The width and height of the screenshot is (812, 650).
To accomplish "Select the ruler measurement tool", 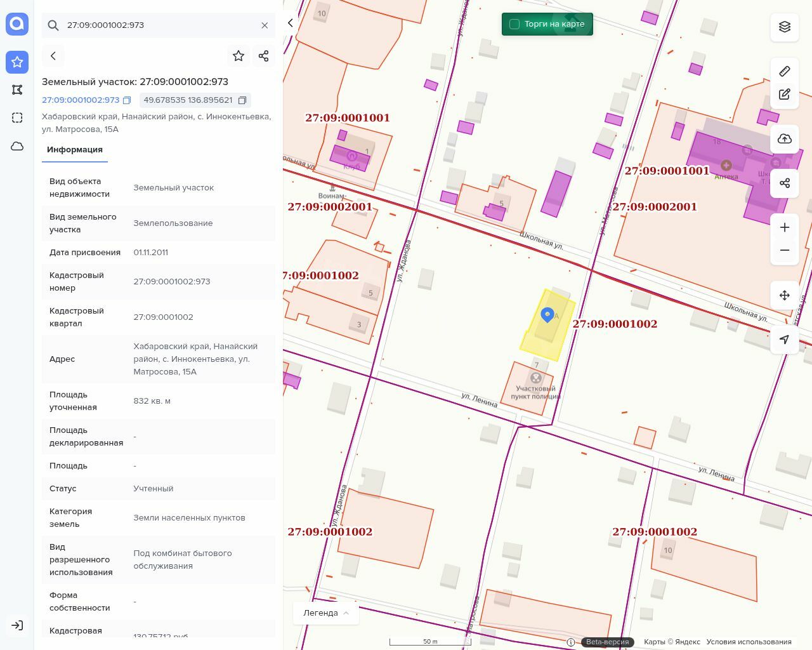I will point(785,71).
